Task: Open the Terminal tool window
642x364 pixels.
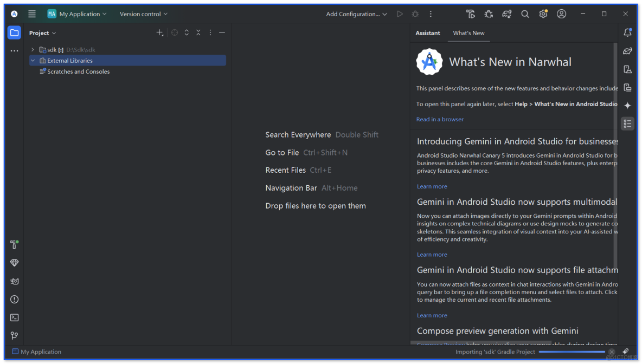Action: tap(14, 317)
